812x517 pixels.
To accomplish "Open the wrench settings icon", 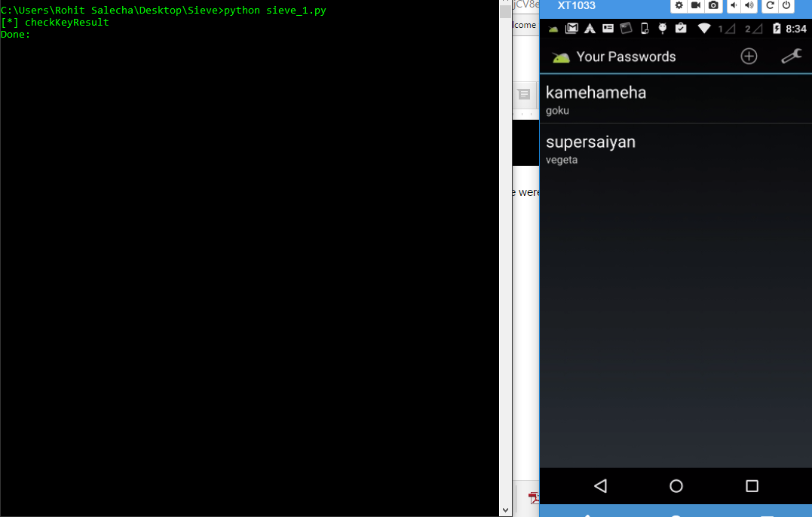I will click(x=791, y=57).
